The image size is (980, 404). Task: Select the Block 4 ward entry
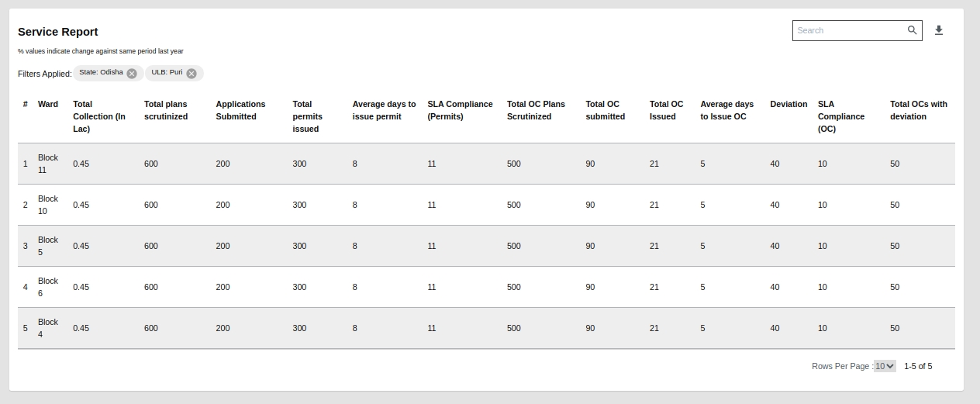tap(48, 328)
